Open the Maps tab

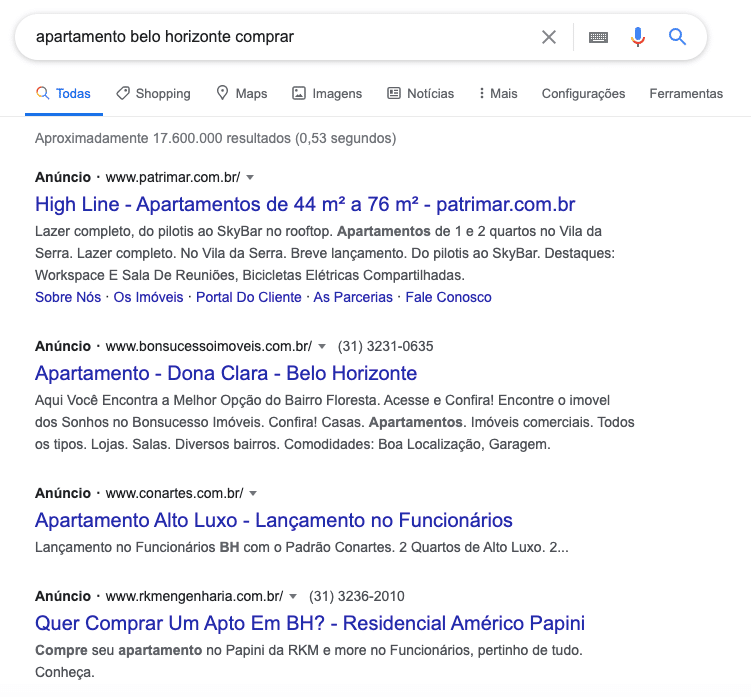click(241, 93)
